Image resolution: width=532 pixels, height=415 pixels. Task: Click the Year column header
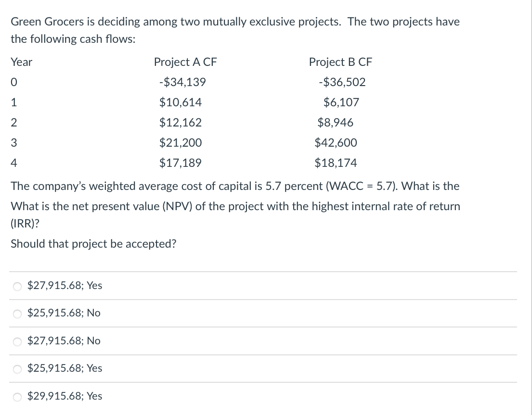[x=21, y=63]
